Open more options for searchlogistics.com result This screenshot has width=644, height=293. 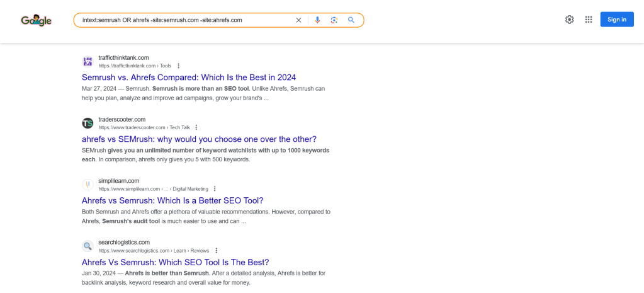(216, 251)
